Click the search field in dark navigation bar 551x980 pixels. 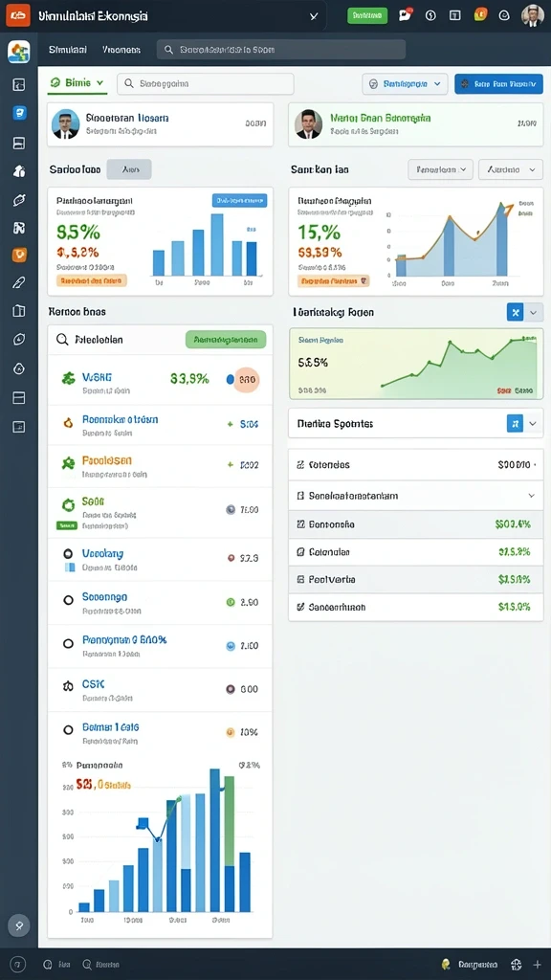[281, 50]
